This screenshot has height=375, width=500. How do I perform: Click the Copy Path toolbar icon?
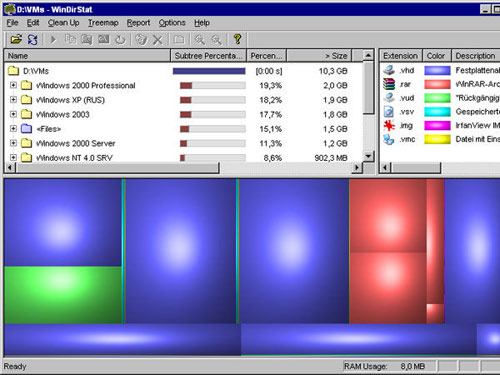click(70, 40)
